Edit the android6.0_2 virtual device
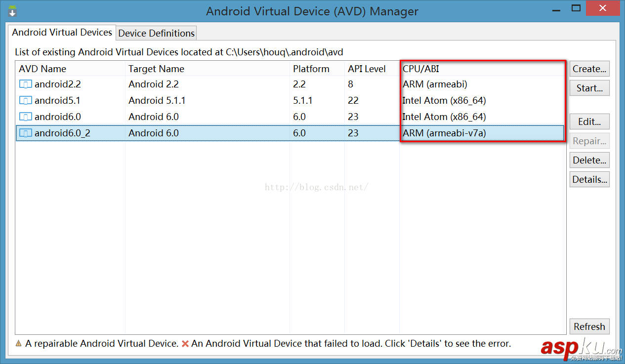This screenshot has width=625, height=364. click(589, 121)
